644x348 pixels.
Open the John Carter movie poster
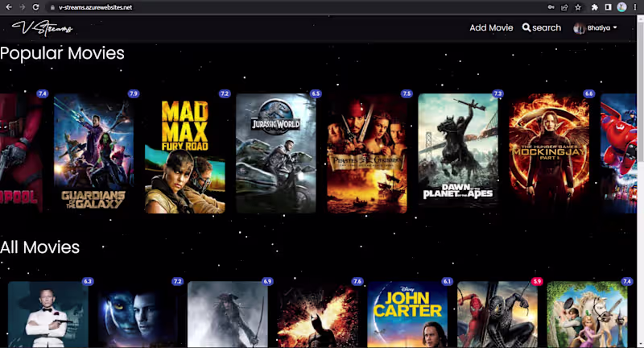(x=407, y=315)
